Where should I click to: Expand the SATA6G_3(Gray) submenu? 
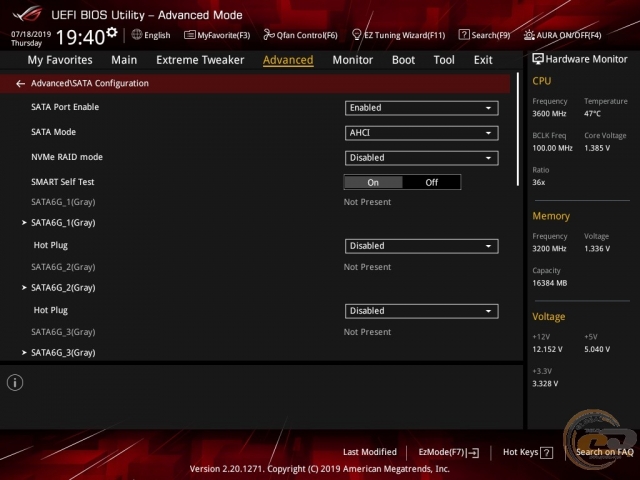tap(63, 353)
